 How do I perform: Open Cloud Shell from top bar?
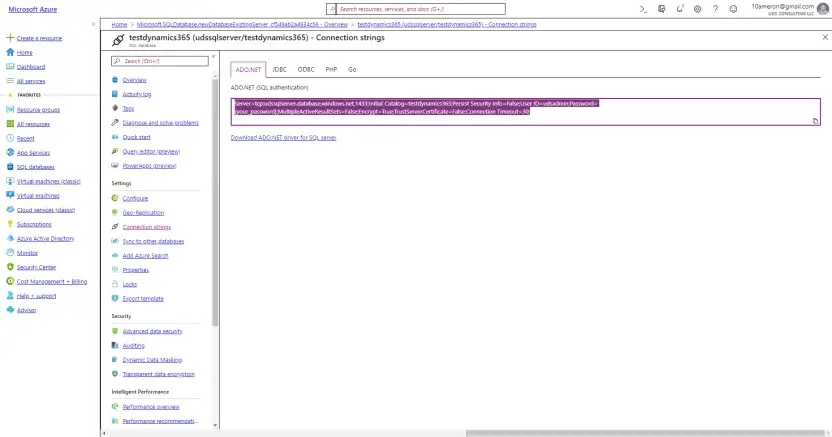[643, 9]
